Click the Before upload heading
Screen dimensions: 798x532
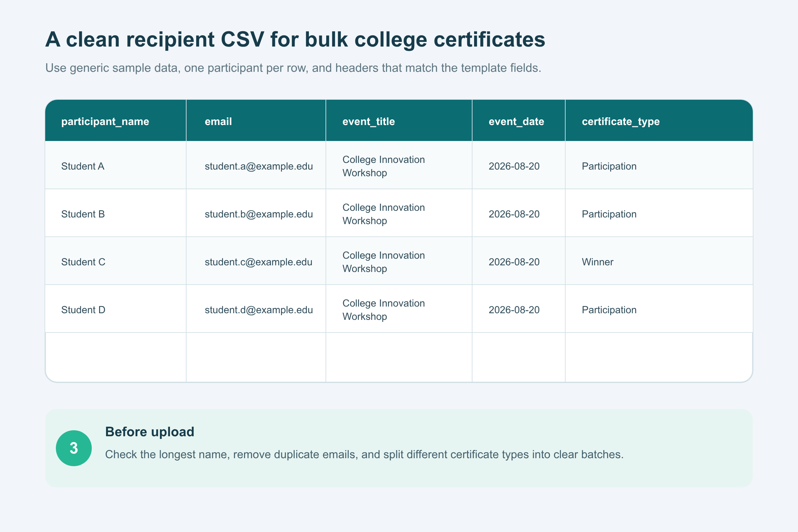coord(150,432)
